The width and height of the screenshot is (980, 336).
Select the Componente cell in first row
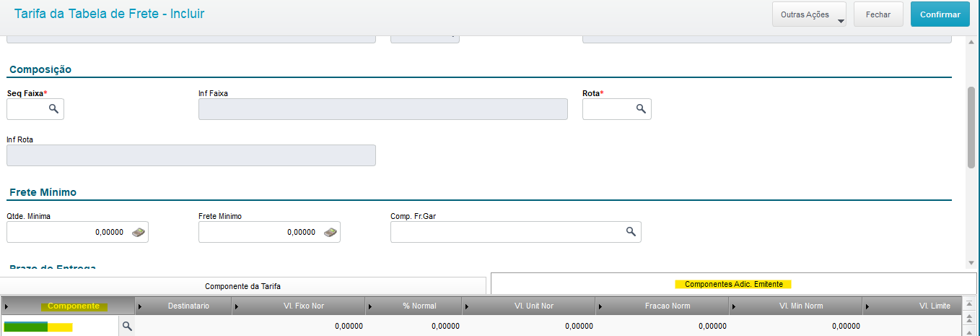(61, 327)
